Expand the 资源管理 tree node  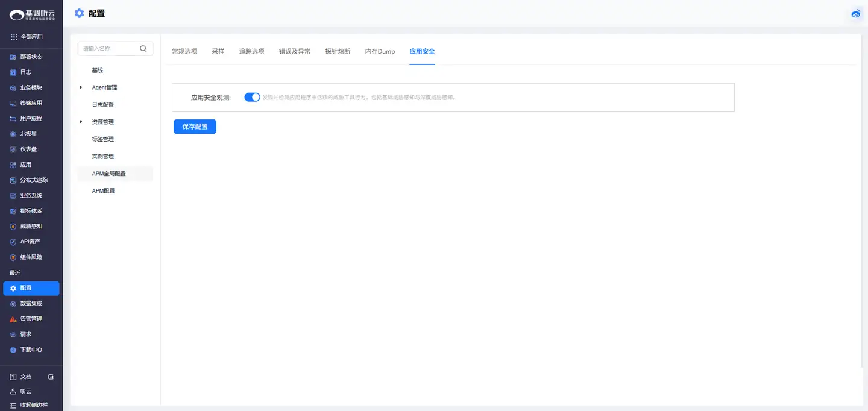click(81, 122)
